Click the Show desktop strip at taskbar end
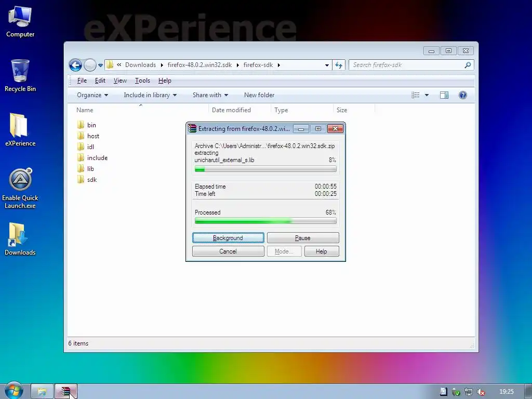532x399 pixels. click(528, 392)
